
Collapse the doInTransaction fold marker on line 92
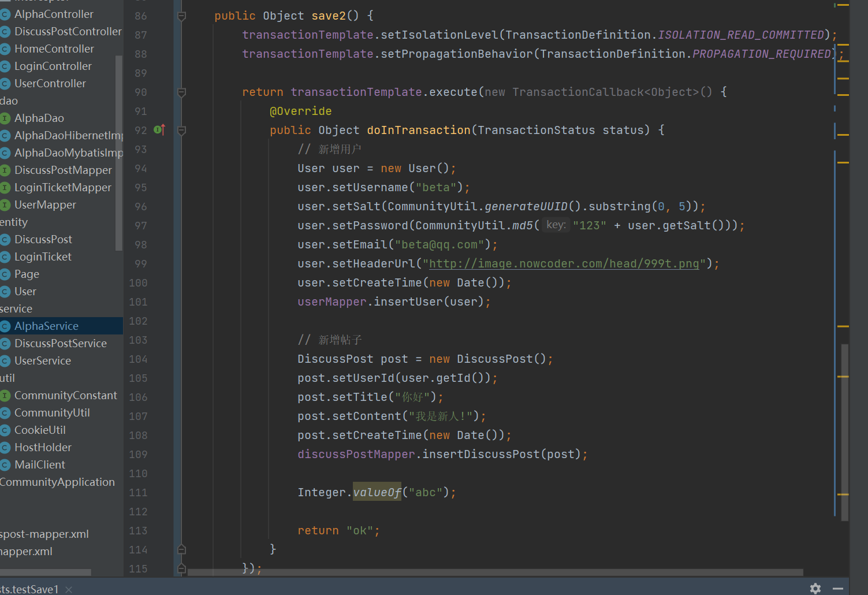click(181, 131)
